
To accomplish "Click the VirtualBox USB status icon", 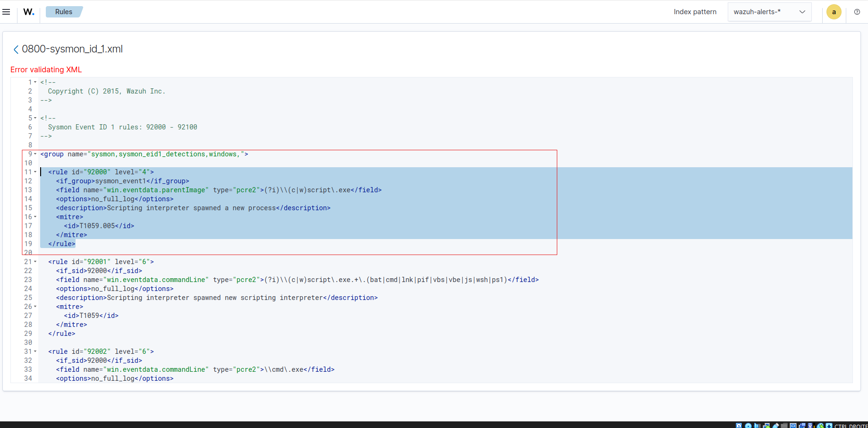I will coord(776,426).
